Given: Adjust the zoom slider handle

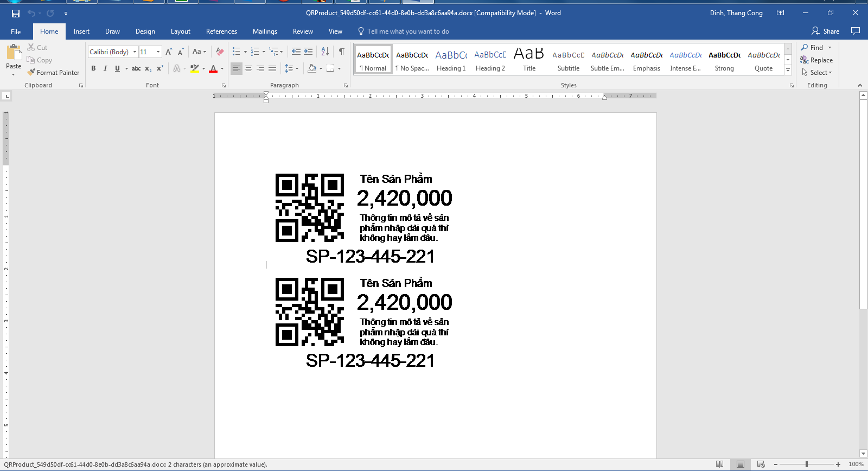Looking at the screenshot, I should pyautogui.click(x=807, y=464).
